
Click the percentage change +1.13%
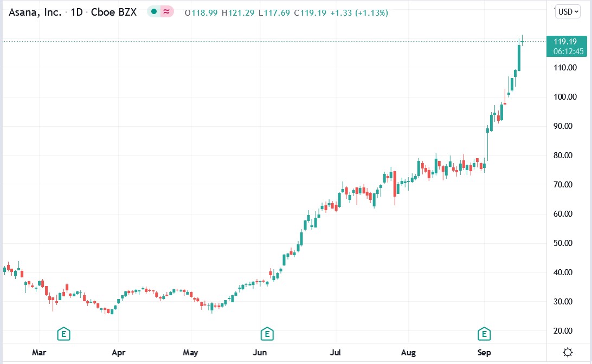371,11
